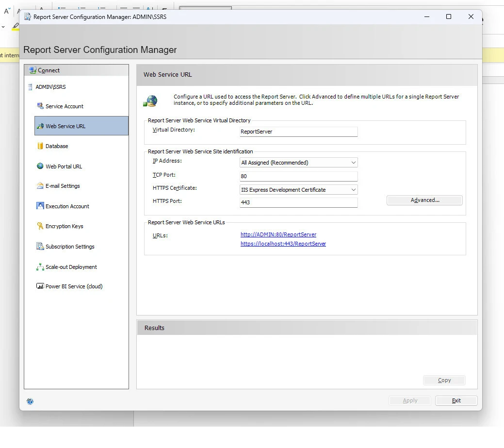The width and height of the screenshot is (504, 448).
Task: Open the IP Address dropdown
Action: (x=299, y=163)
